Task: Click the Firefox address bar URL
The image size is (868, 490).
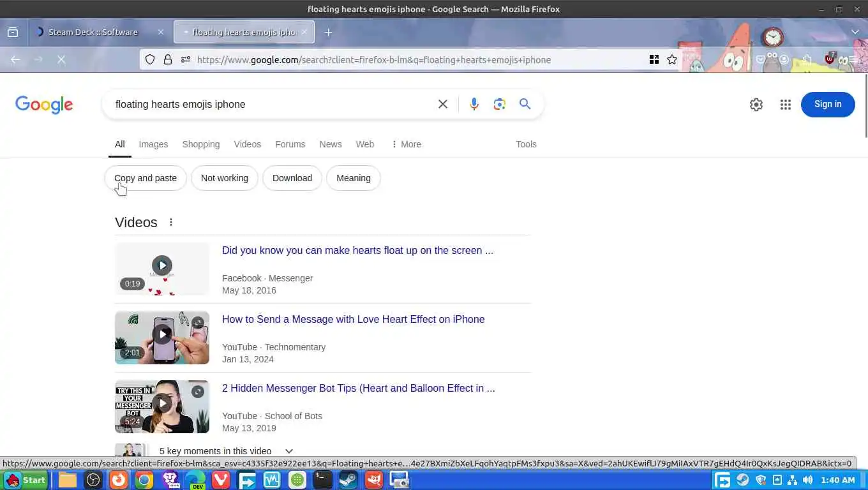Action: click(x=373, y=60)
